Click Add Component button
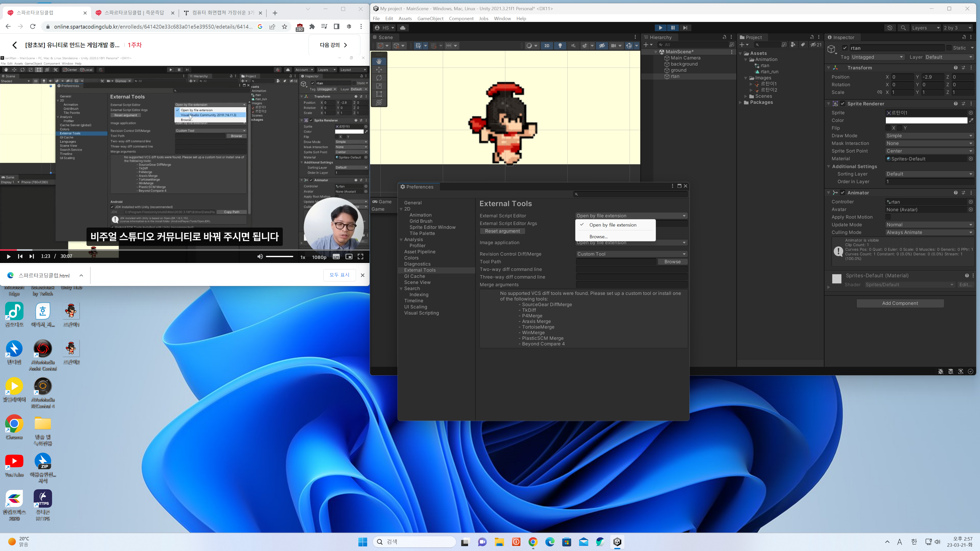 (x=900, y=304)
